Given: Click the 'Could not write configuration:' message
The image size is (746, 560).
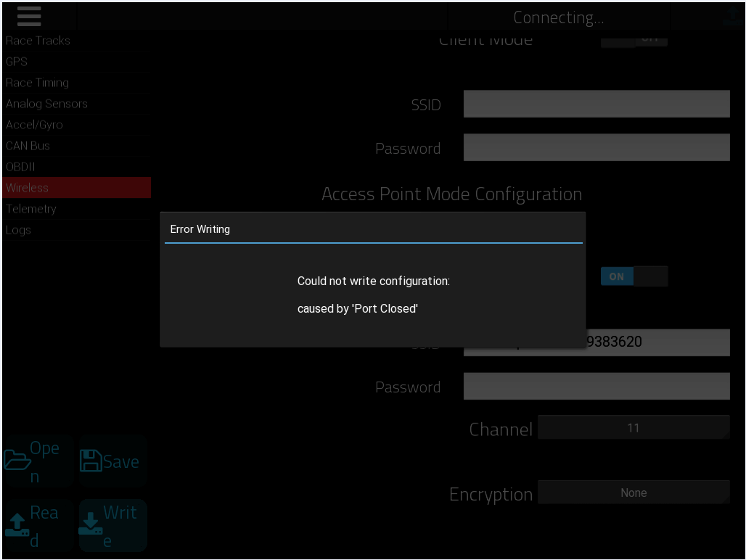Looking at the screenshot, I should [374, 281].
